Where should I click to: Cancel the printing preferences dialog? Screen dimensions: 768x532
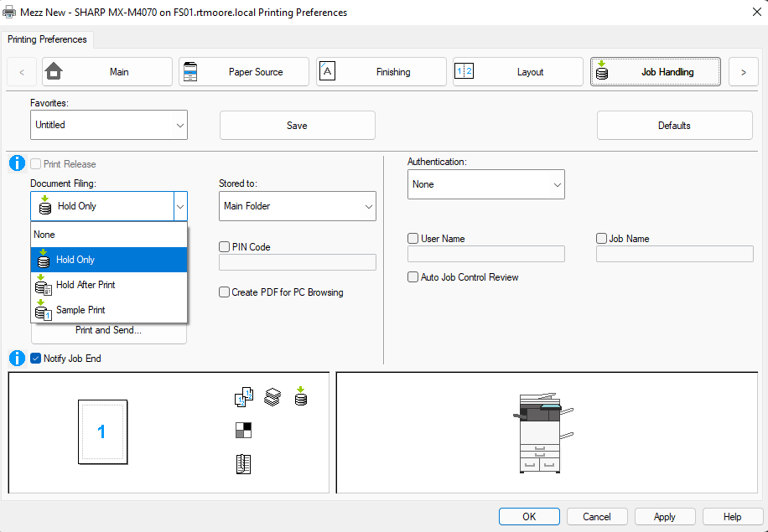pos(597,517)
